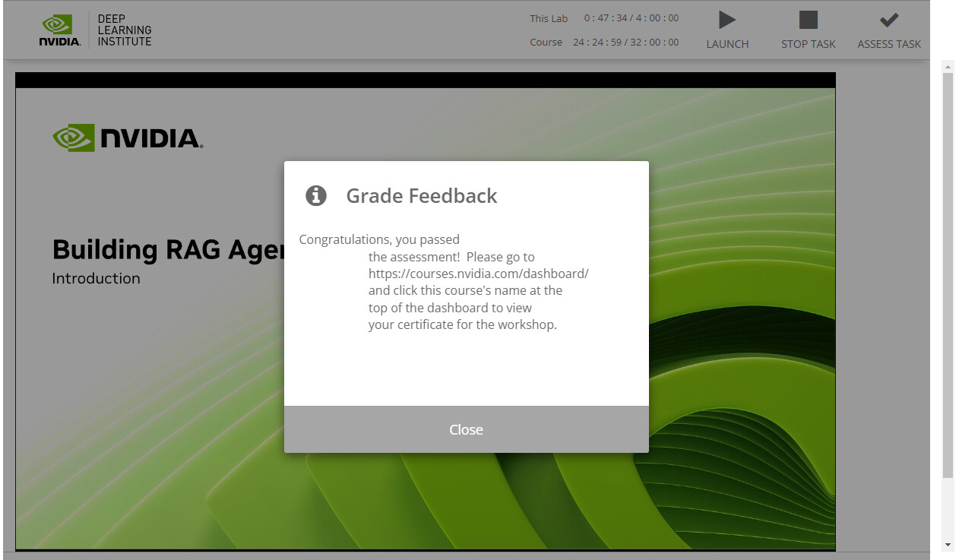Screen dimensions: 959x560
Task: Click the STOP TASK label
Action: click(x=809, y=44)
